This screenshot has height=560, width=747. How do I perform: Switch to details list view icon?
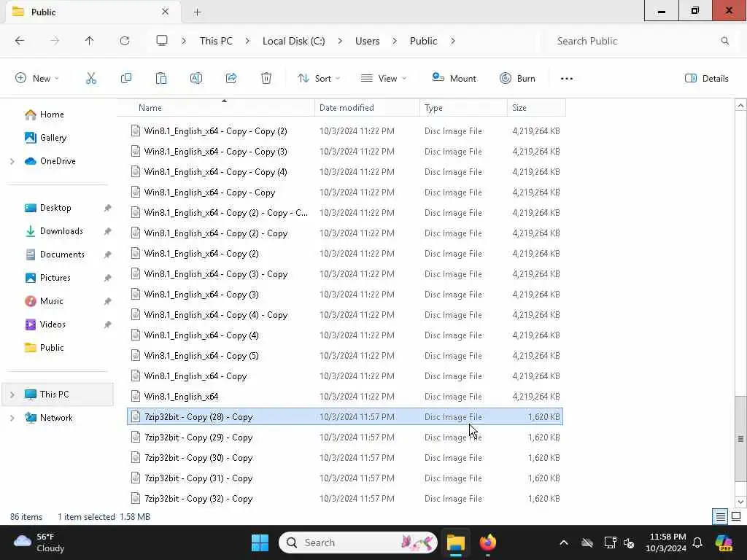720,516
